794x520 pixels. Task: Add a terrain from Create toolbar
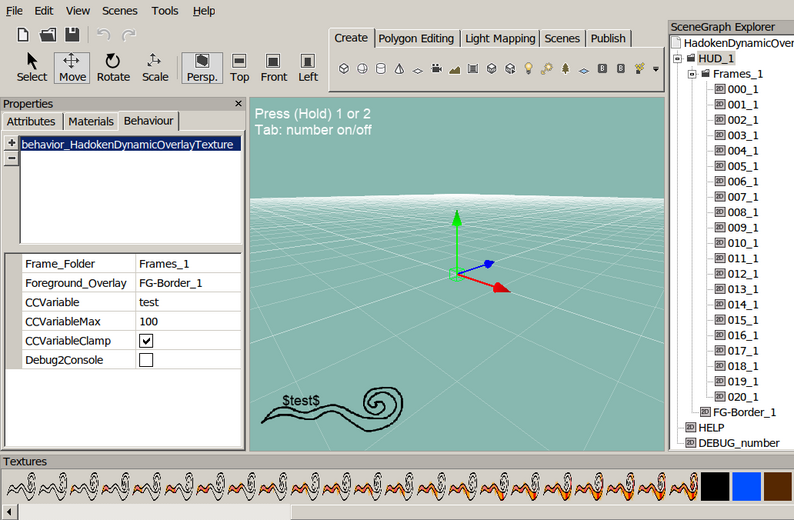point(454,69)
